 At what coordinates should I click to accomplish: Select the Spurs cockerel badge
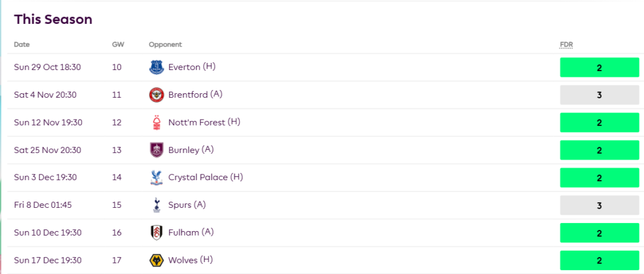coord(157,205)
